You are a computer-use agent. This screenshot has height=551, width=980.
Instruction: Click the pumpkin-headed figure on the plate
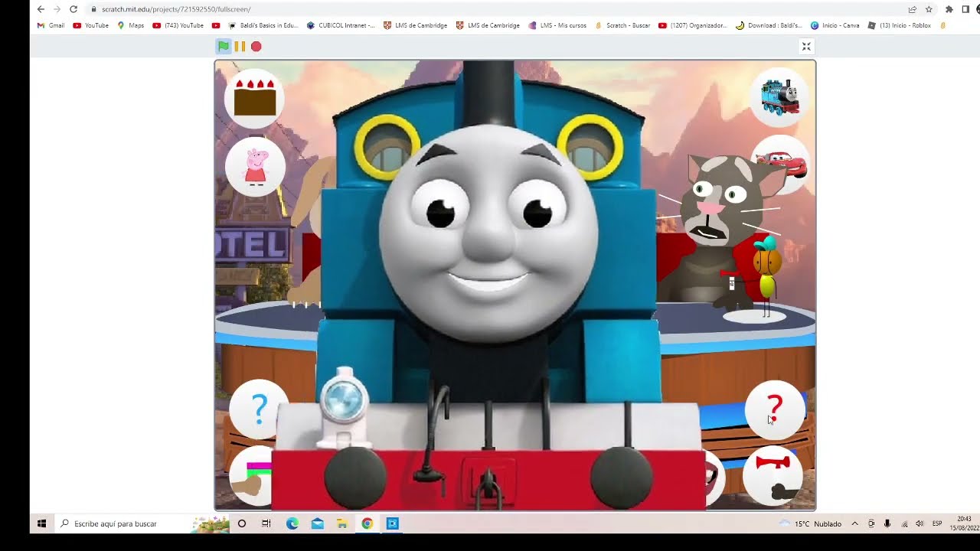tap(766, 277)
